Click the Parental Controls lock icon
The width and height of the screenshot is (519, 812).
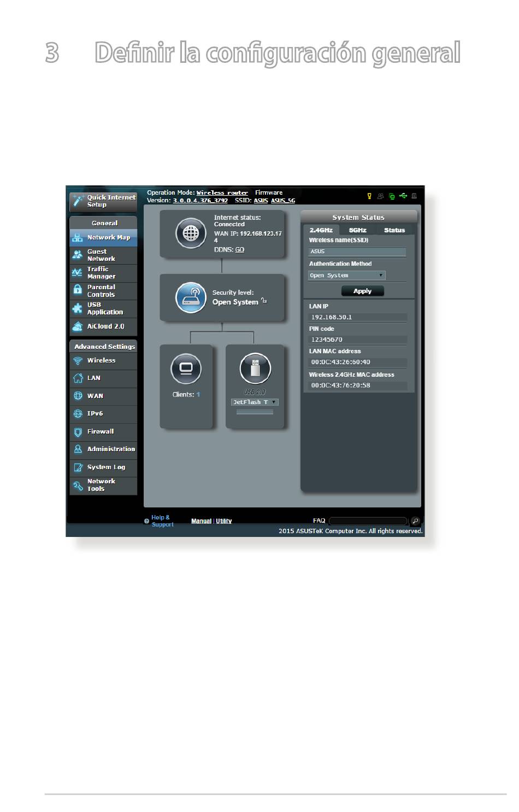pyautogui.click(x=78, y=290)
